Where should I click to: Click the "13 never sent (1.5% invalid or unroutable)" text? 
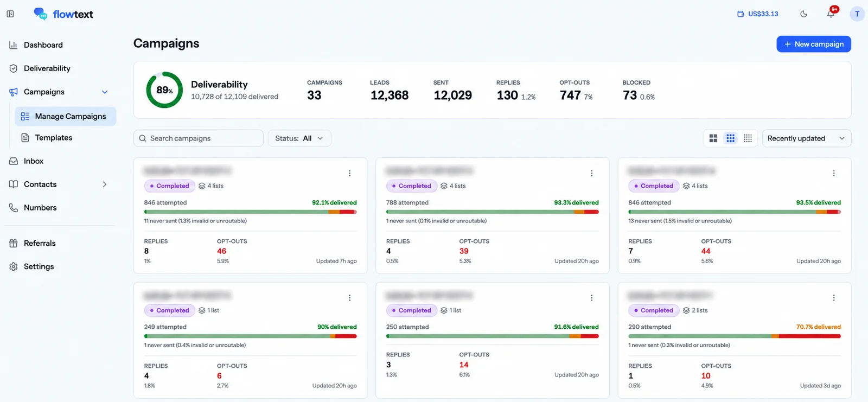pyautogui.click(x=680, y=221)
